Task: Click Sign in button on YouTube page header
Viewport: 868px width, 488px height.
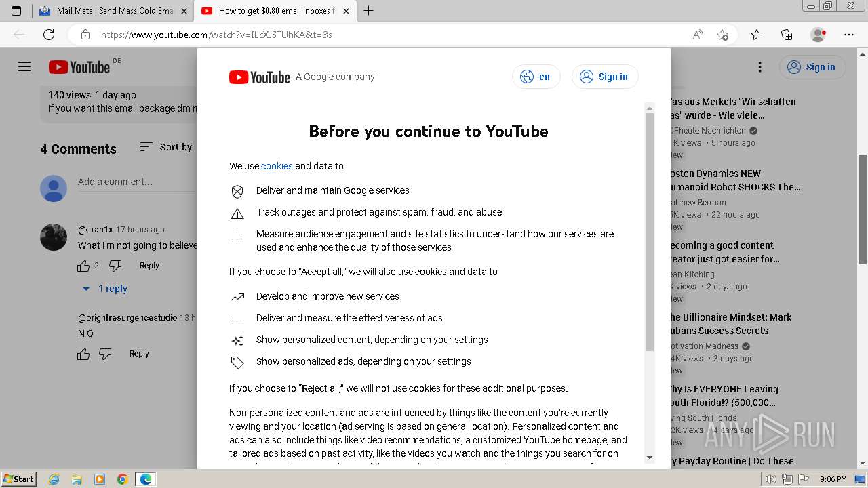Action: (x=812, y=66)
